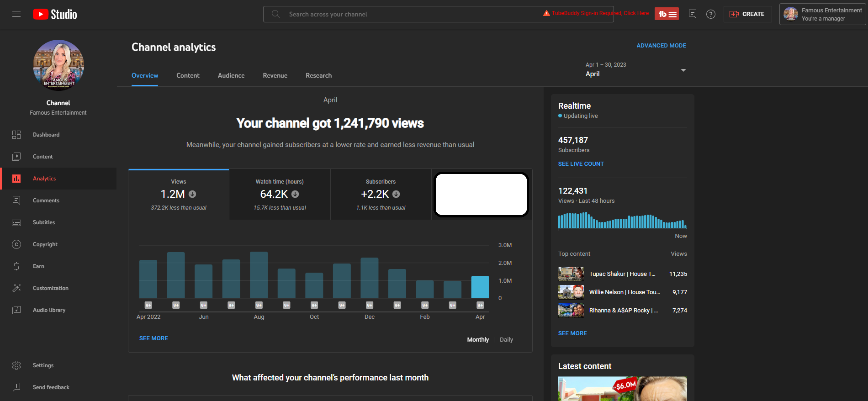Select the Watch time (hours) metric card

280,195
